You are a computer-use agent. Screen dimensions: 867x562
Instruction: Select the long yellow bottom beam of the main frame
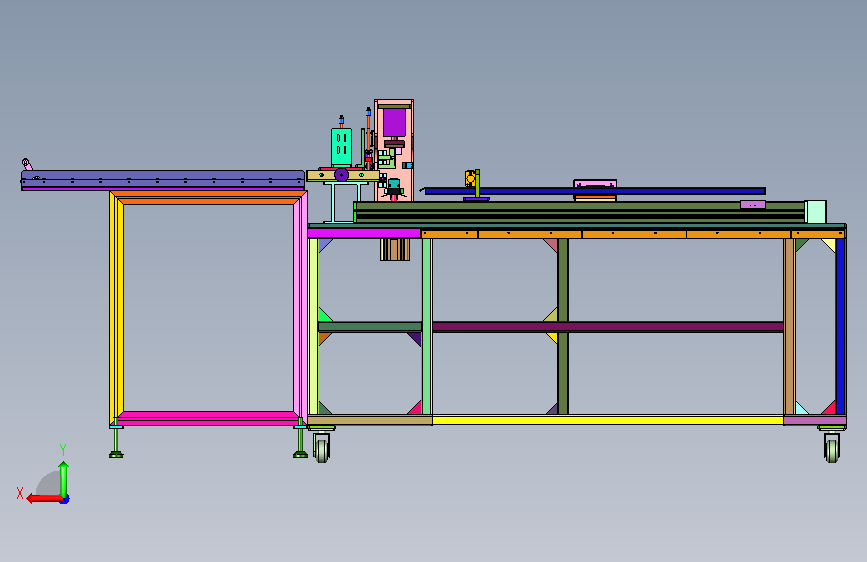[x=608, y=420]
